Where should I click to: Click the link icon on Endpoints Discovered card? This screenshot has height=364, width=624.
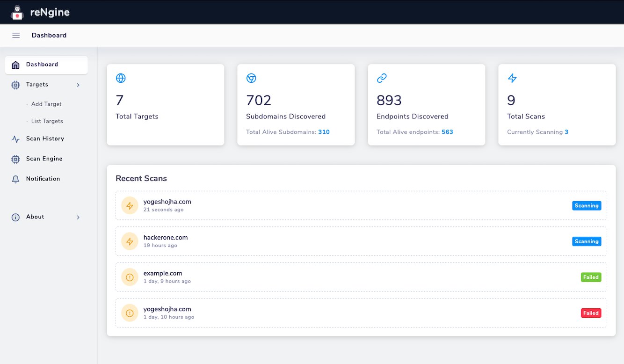click(x=382, y=78)
